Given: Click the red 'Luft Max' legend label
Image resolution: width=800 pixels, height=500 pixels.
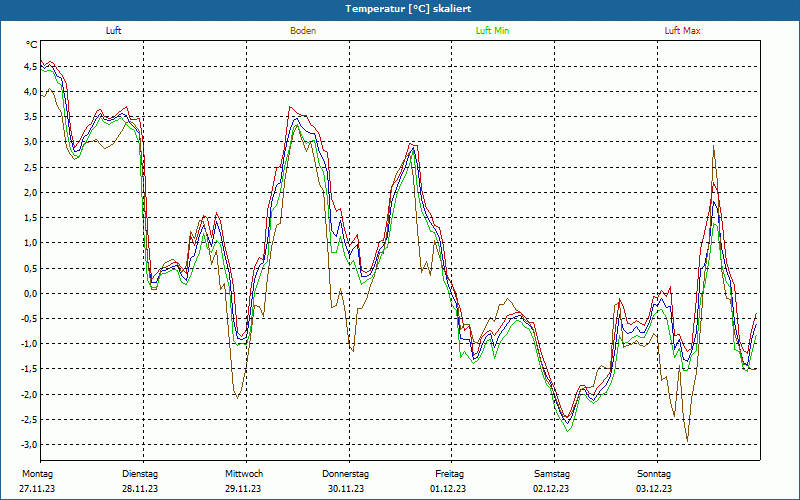Looking at the screenshot, I should [682, 31].
